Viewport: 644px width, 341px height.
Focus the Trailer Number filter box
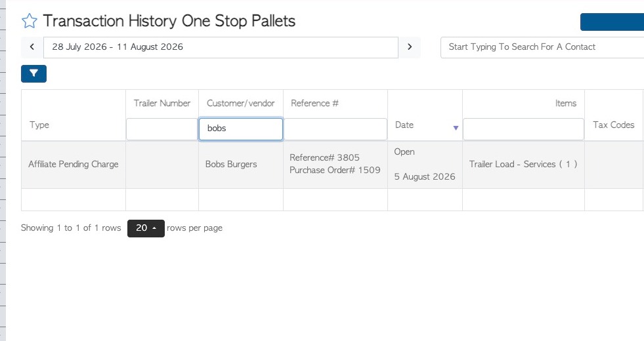click(162, 129)
